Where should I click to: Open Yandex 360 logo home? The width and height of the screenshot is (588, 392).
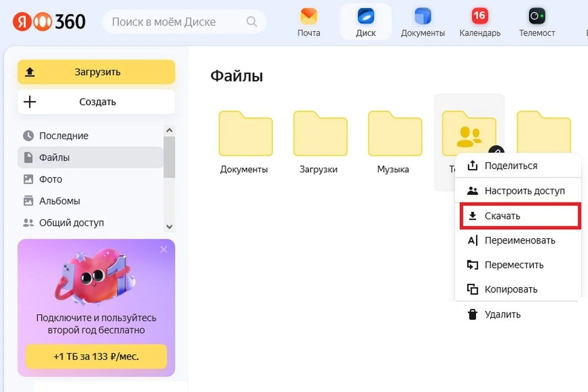click(49, 22)
